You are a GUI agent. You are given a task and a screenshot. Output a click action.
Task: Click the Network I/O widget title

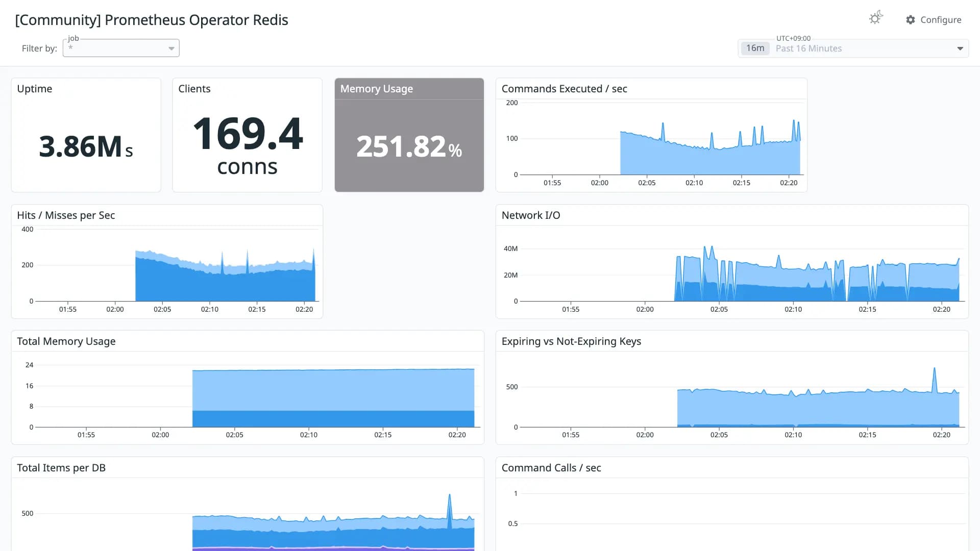pyautogui.click(x=531, y=215)
